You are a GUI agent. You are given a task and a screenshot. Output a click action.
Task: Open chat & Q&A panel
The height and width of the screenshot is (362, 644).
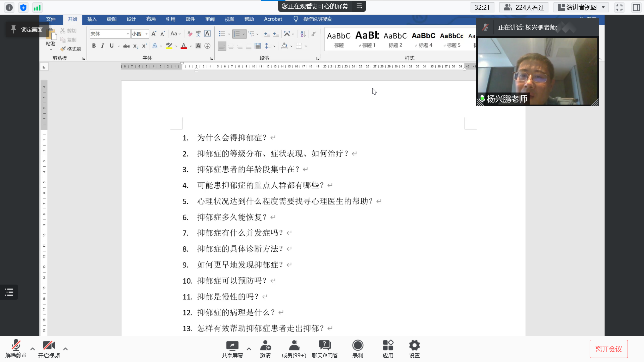[325, 346]
